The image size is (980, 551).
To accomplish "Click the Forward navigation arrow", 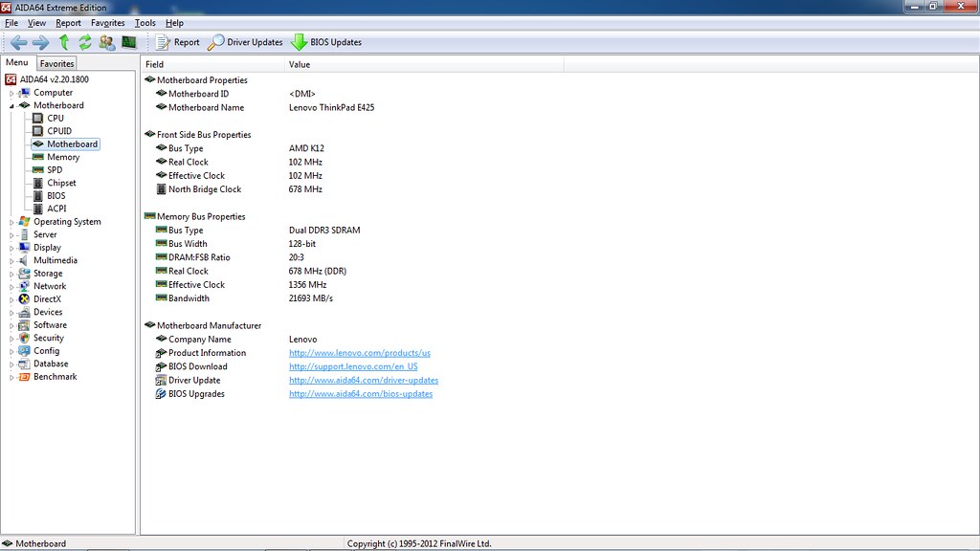I will (40, 42).
